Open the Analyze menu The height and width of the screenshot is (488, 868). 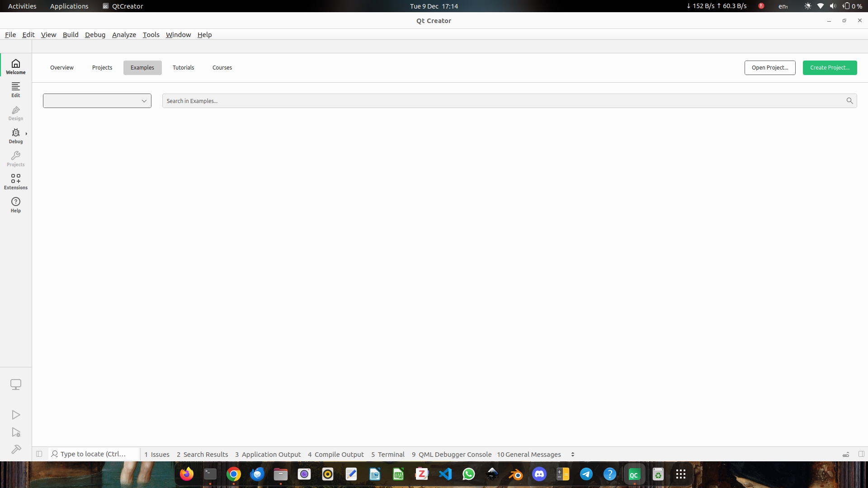coord(124,35)
